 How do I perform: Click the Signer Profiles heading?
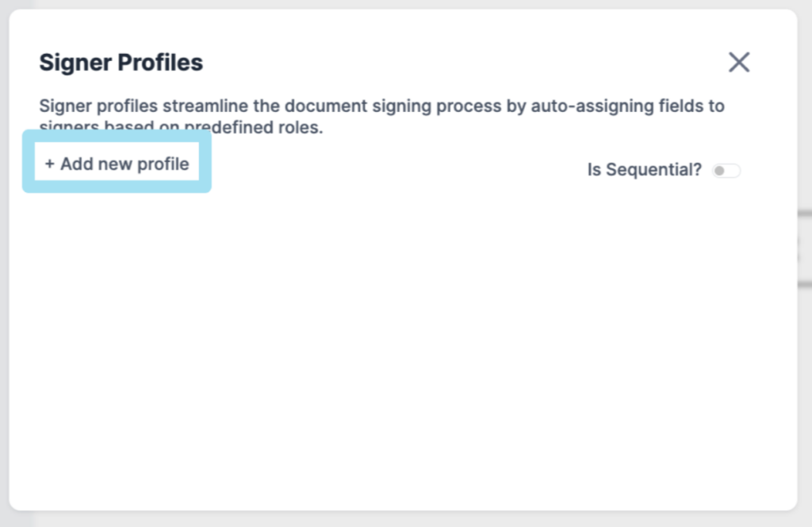(x=121, y=62)
